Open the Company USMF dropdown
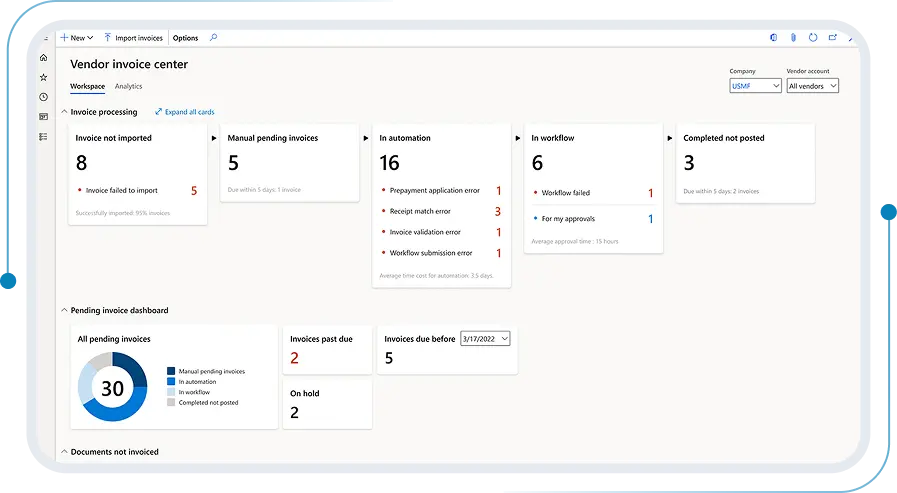 pyautogui.click(x=755, y=86)
